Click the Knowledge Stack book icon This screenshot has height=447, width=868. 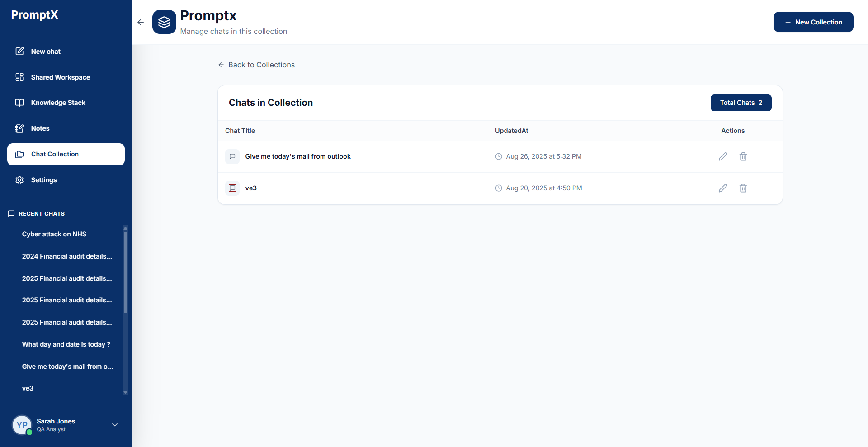19,103
